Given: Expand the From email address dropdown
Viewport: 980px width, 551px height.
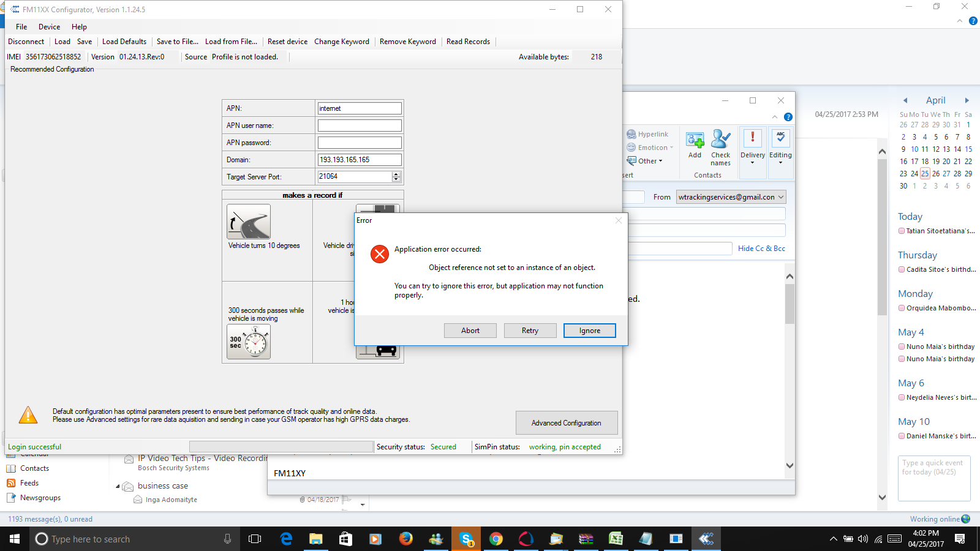Looking at the screenshot, I should pyautogui.click(x=781, y=197).
